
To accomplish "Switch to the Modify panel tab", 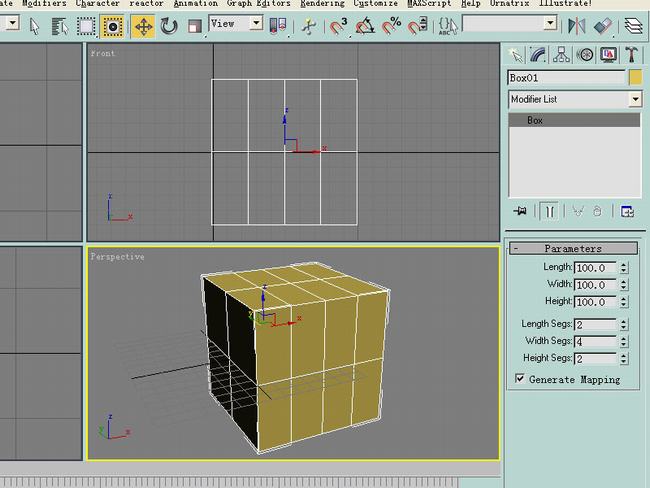I will pos(538,55).
